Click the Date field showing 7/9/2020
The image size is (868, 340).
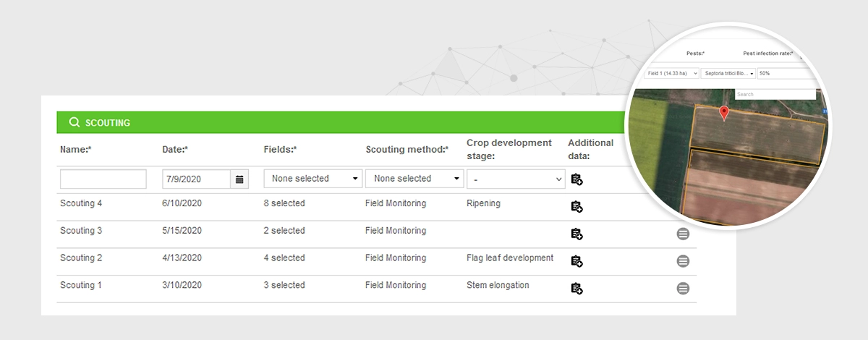(197, 179)
